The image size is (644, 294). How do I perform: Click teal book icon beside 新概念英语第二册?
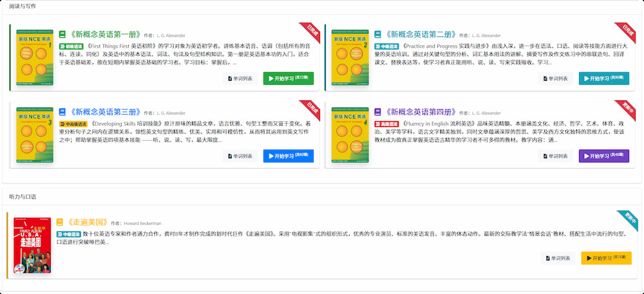(377, 35)
